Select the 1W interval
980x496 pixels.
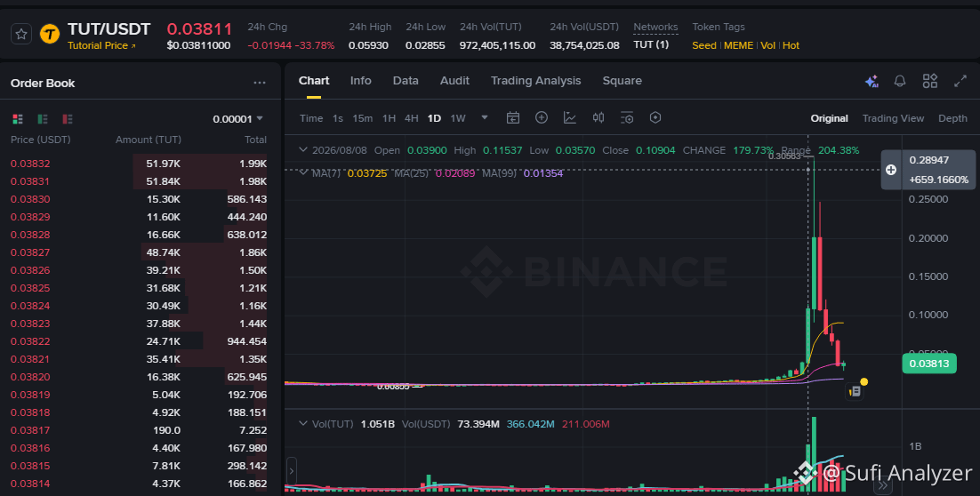point(458,118)
